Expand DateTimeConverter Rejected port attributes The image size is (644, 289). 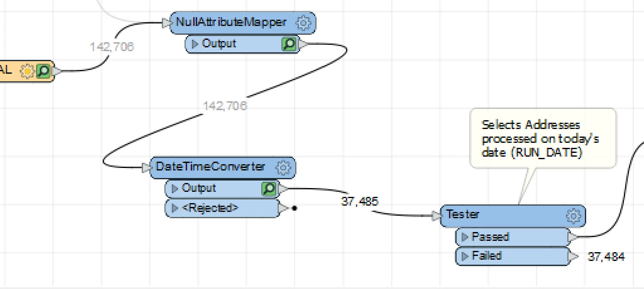[175, 208]
